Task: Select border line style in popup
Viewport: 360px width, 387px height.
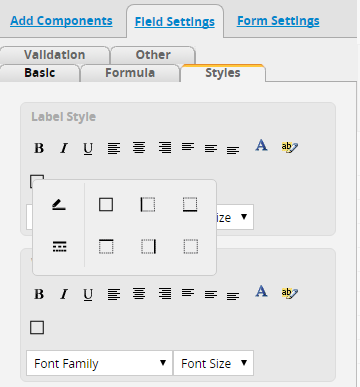Action: click(x=60, y=246)
